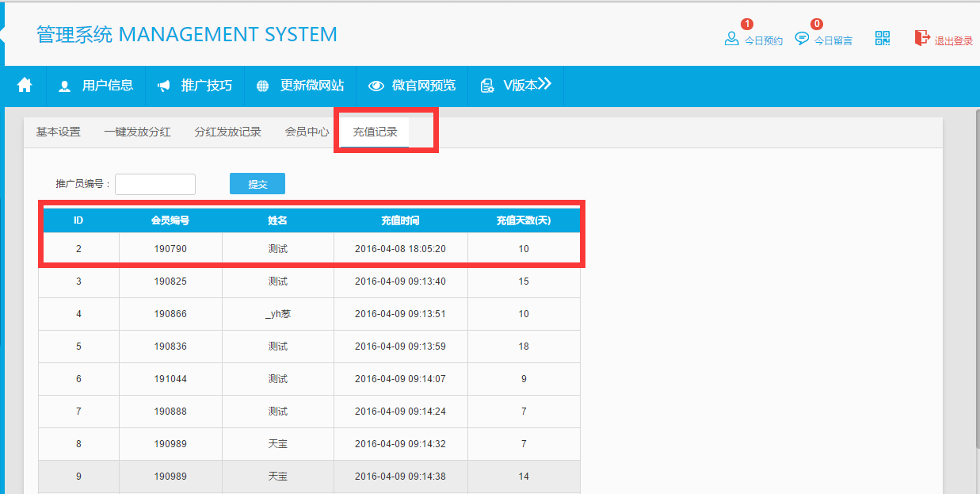Viewport: 980px width, 494px height.
Task: Click the 天宝 name in row ID 8
Action: pyautogui.click(x=278, y=444)
